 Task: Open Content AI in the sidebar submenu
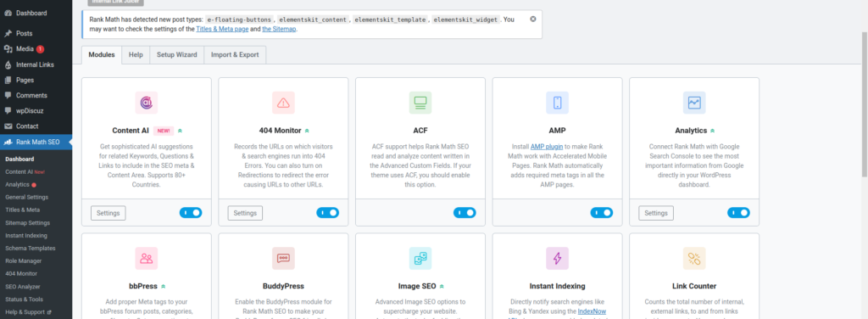coord(25,171)
